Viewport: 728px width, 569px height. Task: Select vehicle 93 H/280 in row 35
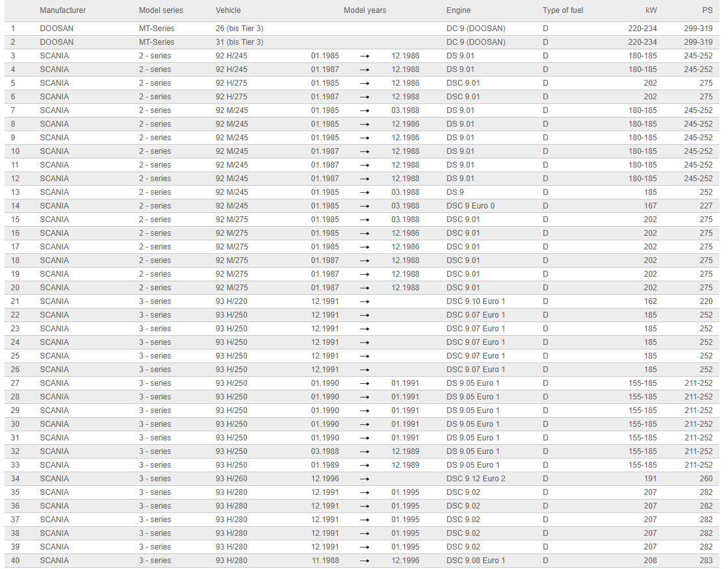coord(231,492)
